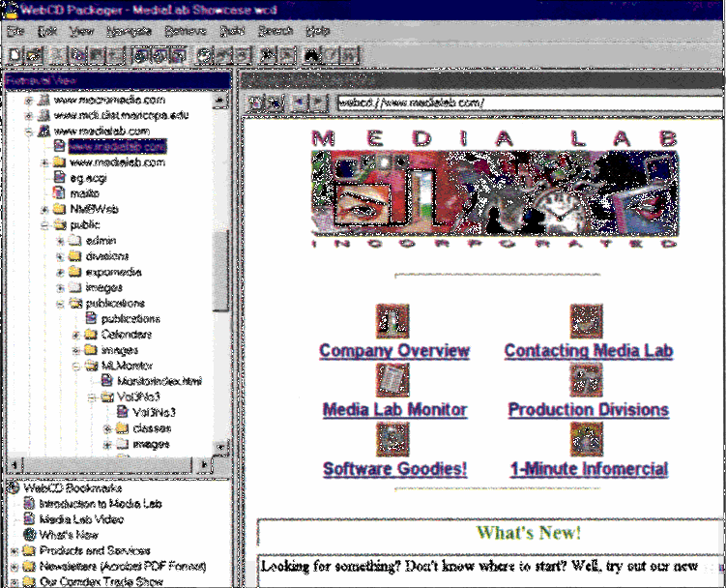Screen dimensions: 726x588
Task: Click the webcd://www.medialab.com/ address field
Action: 530,103
